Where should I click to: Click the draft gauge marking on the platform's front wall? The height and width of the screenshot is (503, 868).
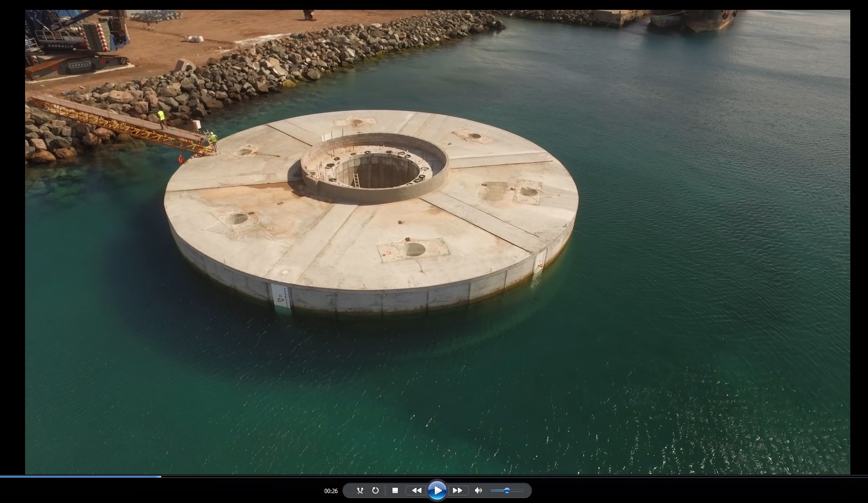click(281, 298)
